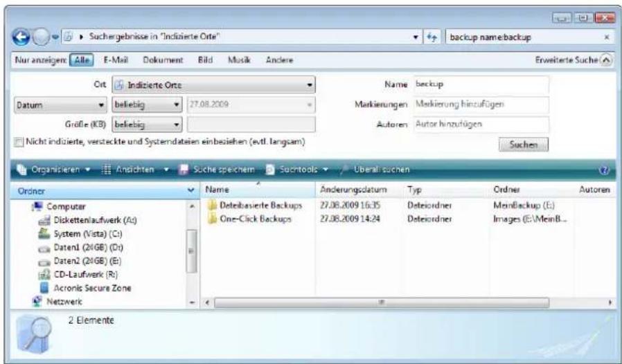The height and width of the screenshot is (364, 622).
Task: Click the greyed Forward navigation button
Action: click(40, 37)
